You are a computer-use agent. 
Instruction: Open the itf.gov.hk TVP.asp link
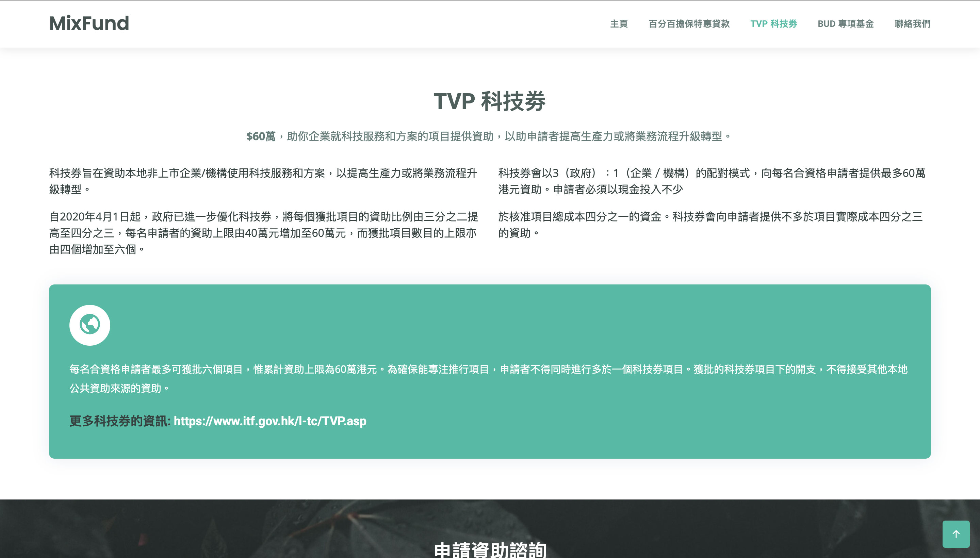[x=270, y=421]
